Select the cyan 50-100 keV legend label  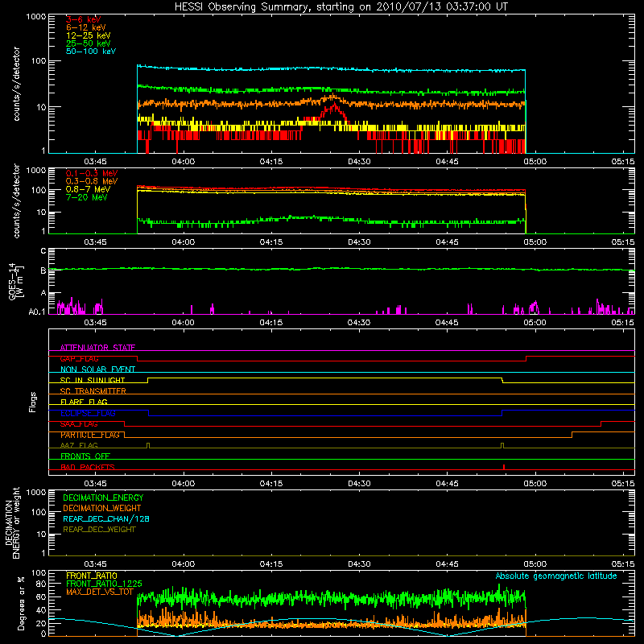91,52
